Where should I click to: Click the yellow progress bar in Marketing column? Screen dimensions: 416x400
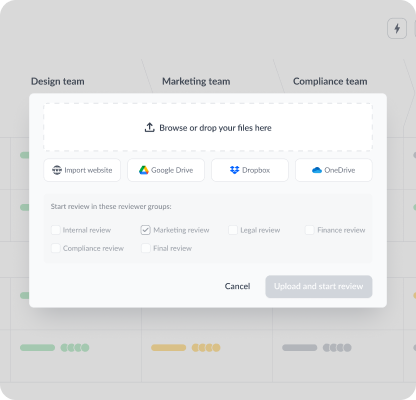coord(168,348)
